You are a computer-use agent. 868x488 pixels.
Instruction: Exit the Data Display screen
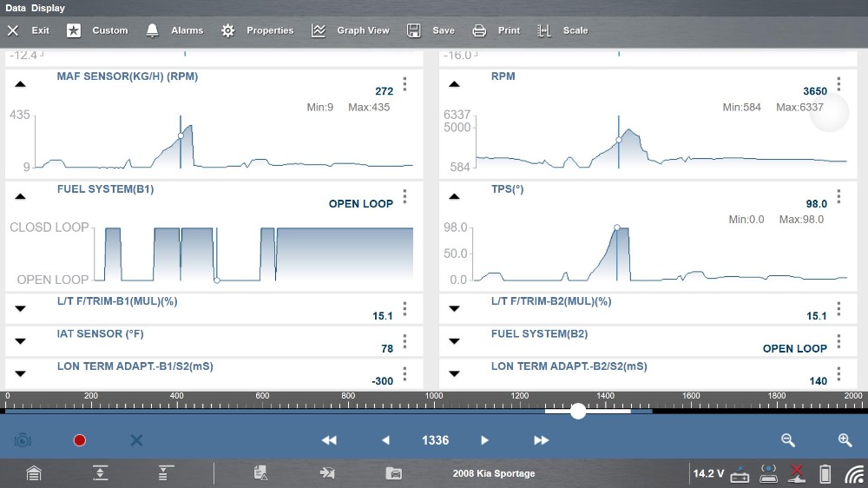point(29,30)
